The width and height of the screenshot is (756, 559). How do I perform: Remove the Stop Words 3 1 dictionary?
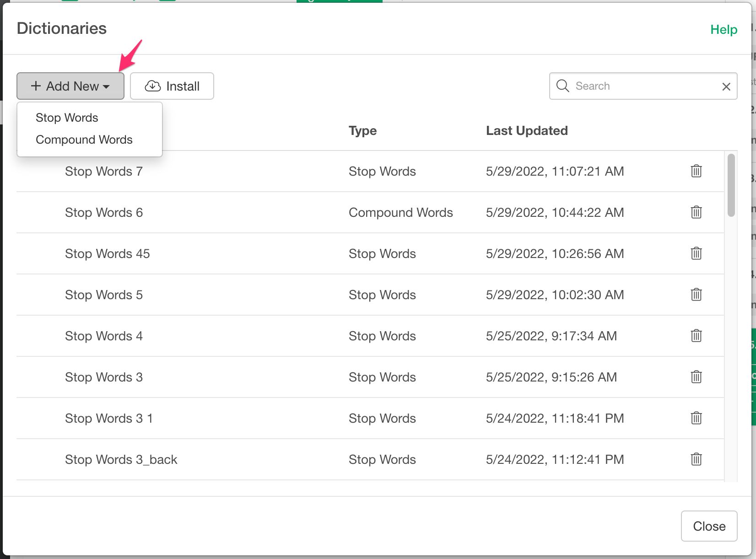[696, 418]
